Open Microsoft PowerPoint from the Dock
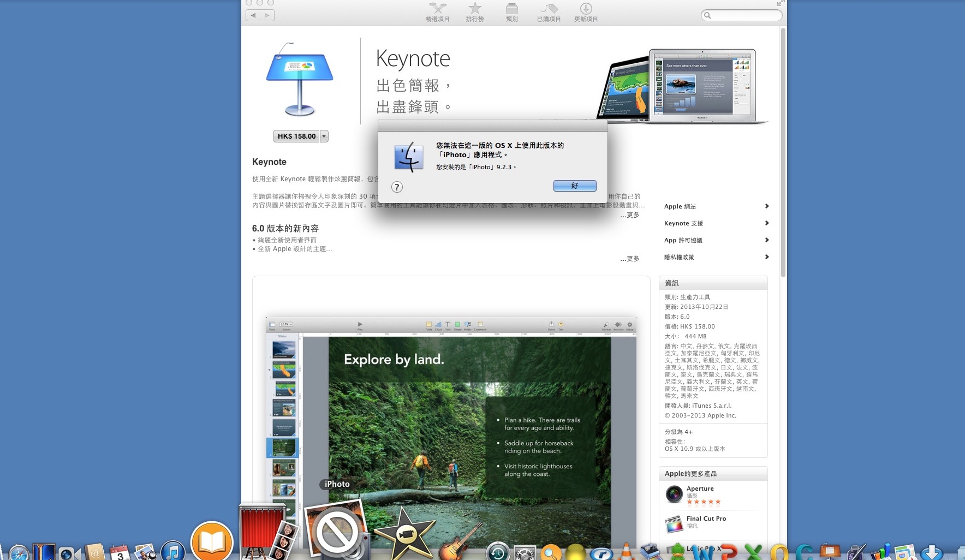Image resolution: width=965 pixels, height=560 pixels. [x=729, y=552]
